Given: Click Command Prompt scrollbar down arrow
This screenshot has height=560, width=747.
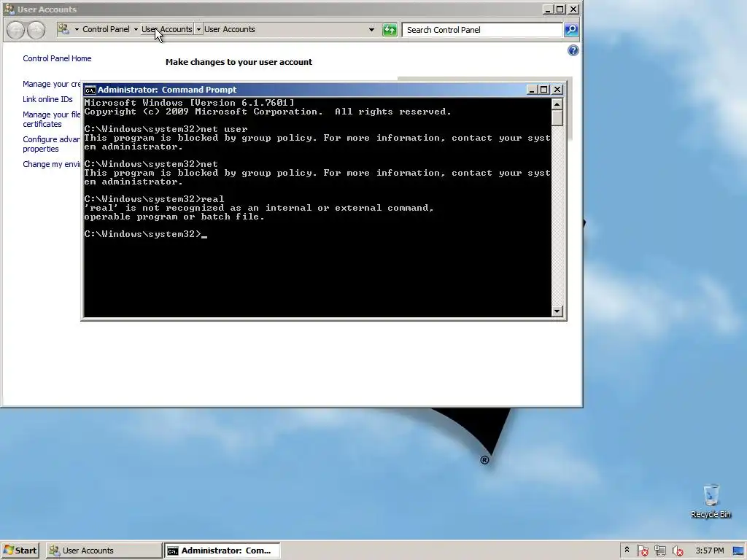Looking at the screenshot, I should [x=557, y=311].
